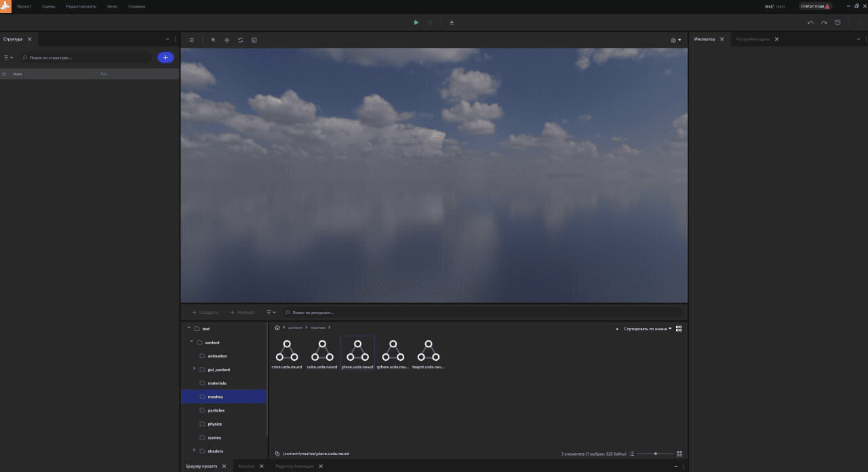Open viewport render settings dropdown

[x=675, y=40]
